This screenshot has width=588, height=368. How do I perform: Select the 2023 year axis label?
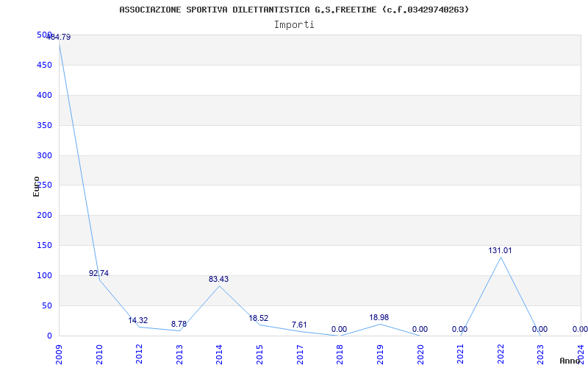click(x=540, y=355)
